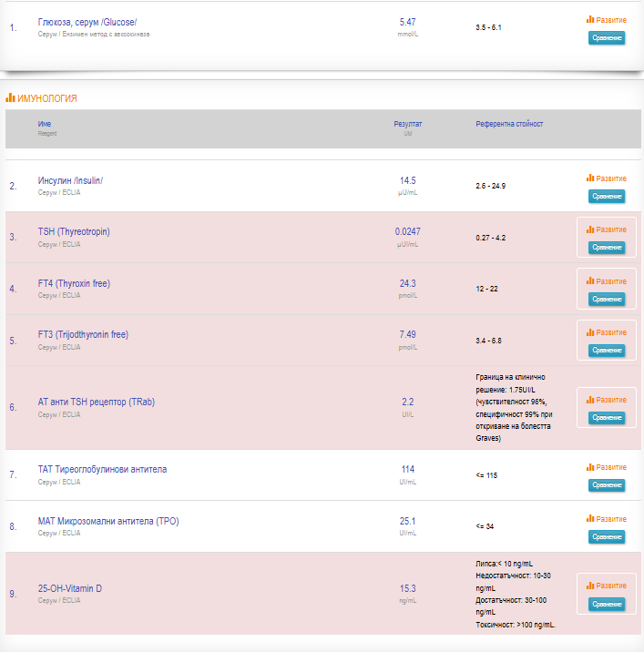Click the bar chart icon beside ИМУНОЛОГИЯ heading
644x652 pixels.
pyautogui.click(x=10, y=97)
